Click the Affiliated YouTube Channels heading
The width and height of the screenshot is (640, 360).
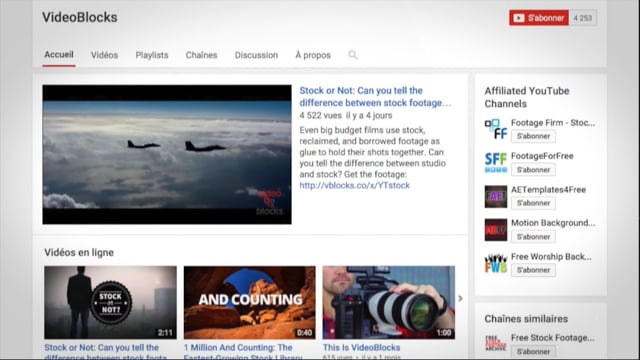pos(527,97)
